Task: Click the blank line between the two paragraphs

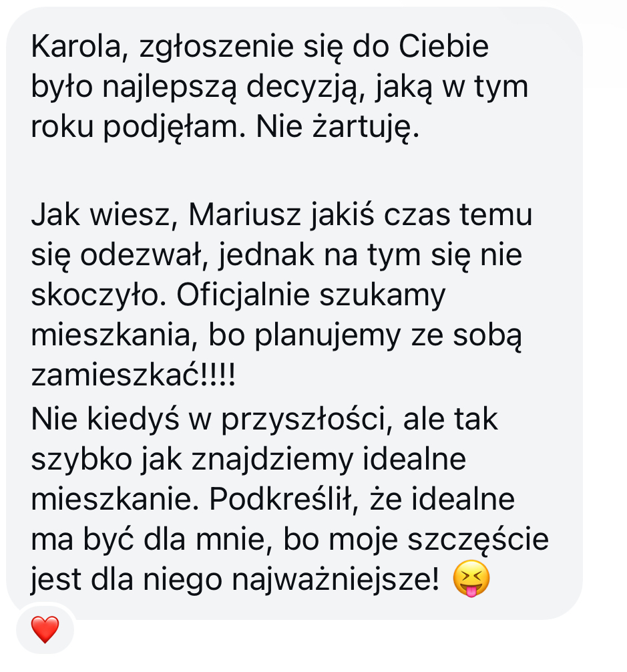Action: point(294,170)
